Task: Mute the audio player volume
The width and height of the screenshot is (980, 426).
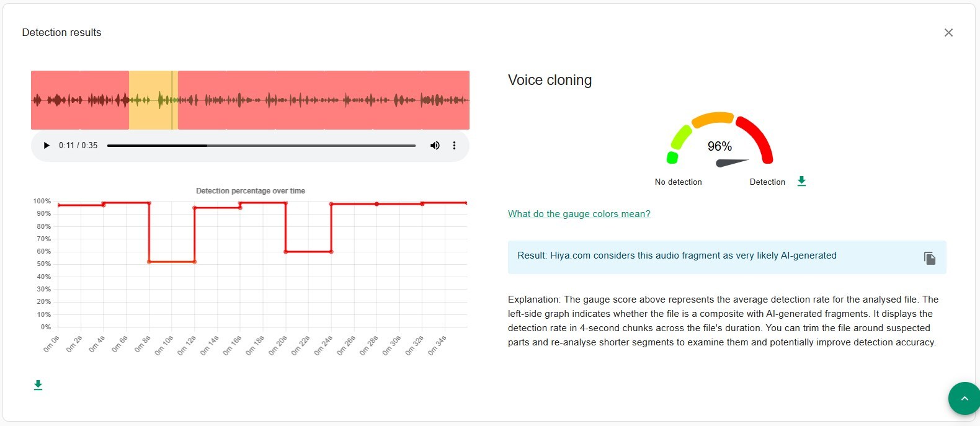Action: [435, 146]
